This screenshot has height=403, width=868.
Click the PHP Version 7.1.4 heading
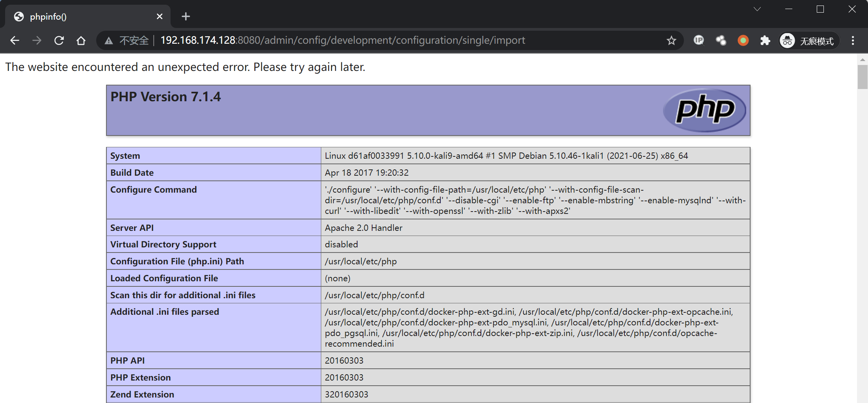click(166, 97)
